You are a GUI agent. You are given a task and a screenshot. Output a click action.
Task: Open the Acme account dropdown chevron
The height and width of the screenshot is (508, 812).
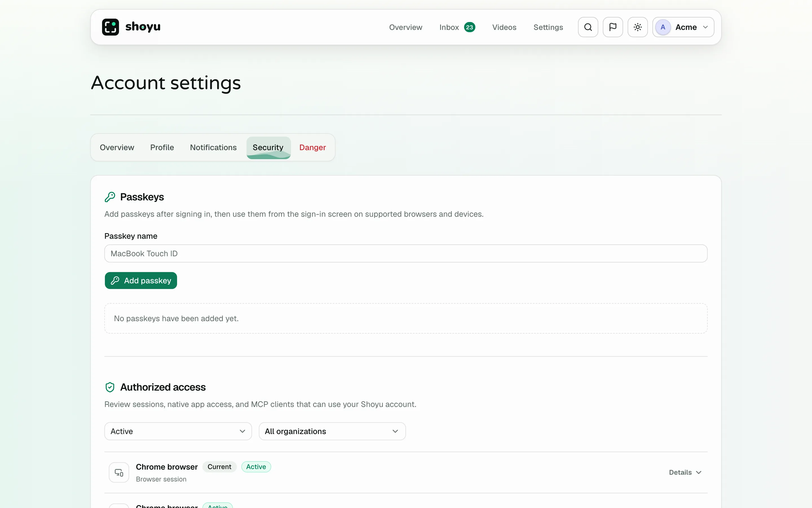coord(705,27)
